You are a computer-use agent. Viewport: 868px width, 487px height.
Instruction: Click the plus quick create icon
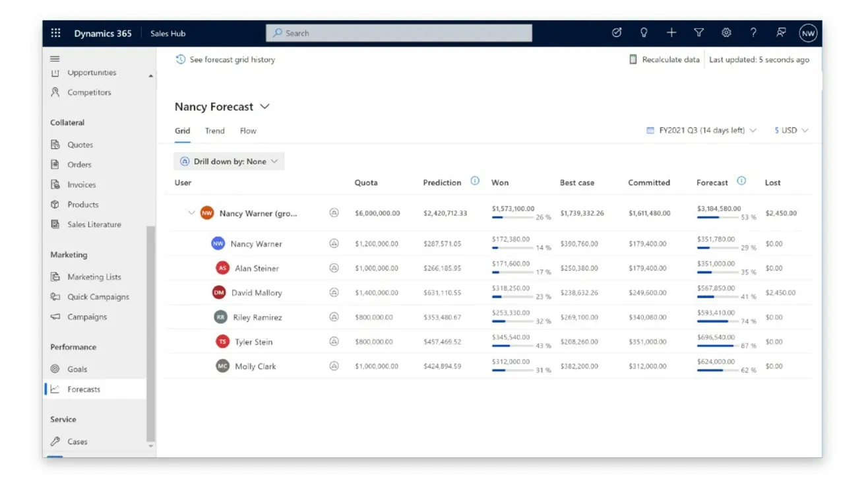[x=671, y=32]
